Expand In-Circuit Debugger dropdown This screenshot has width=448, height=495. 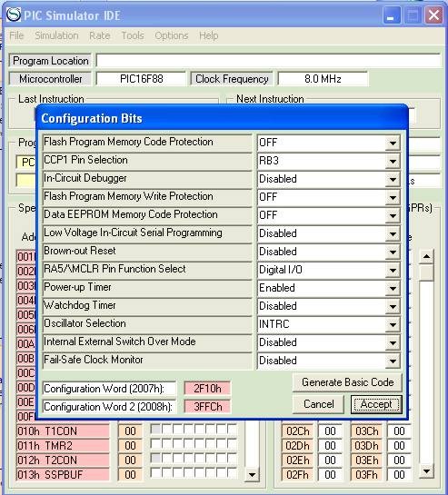(393, 179)
